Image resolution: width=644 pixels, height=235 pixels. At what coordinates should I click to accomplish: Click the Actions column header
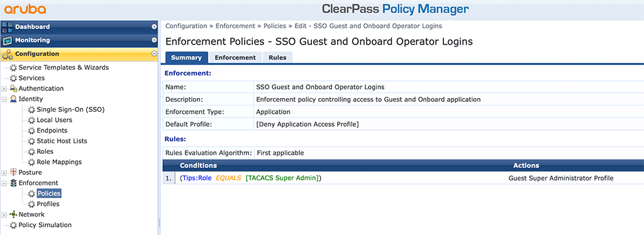[526, 166]
